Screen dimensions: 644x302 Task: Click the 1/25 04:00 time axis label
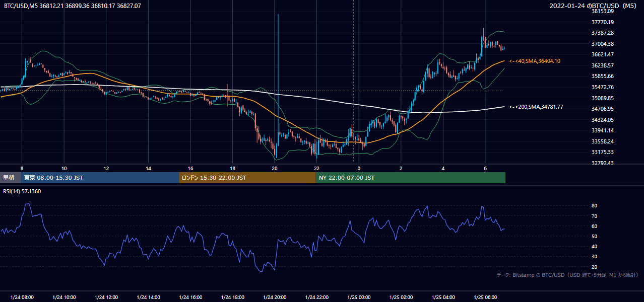443,297
